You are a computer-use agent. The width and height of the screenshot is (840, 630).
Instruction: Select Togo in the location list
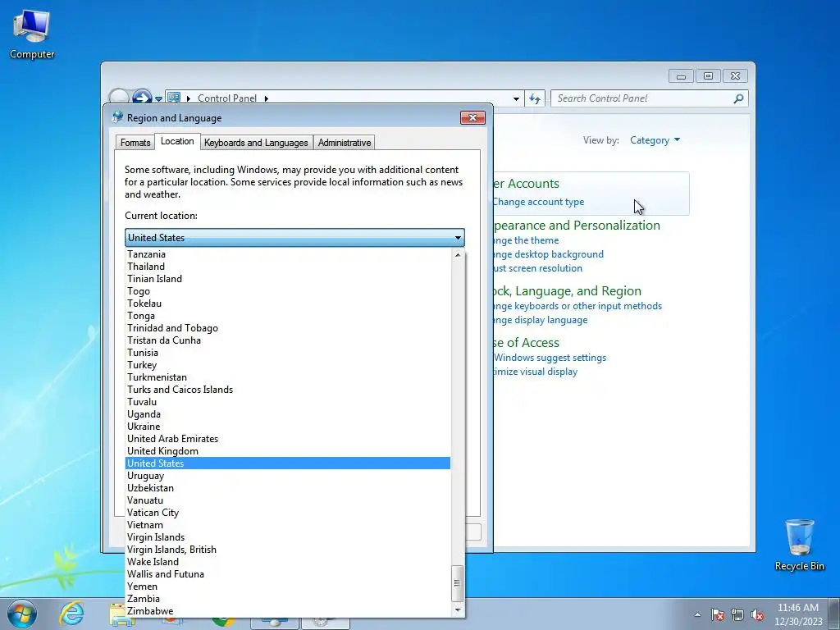288,291
